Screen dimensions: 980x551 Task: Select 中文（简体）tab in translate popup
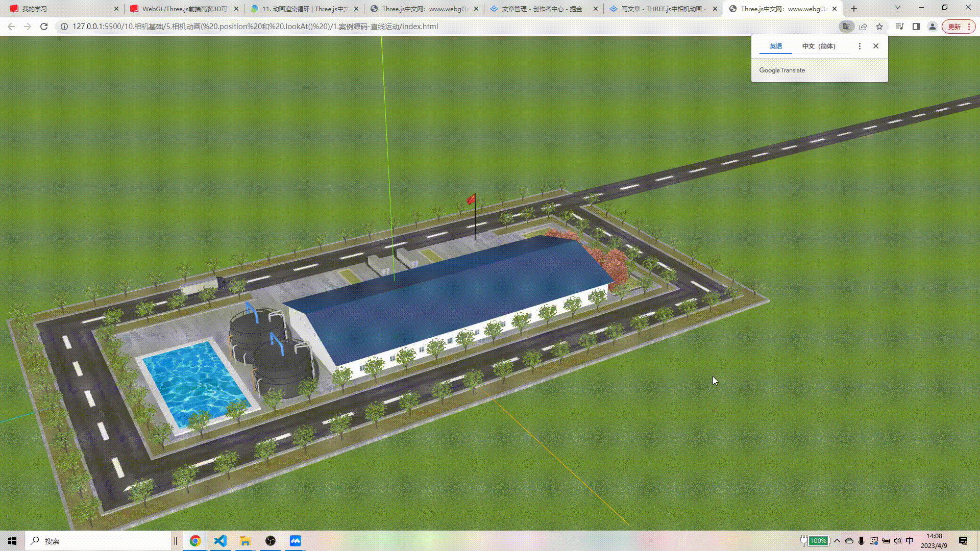pyautogui.click(x=819, y=46)
